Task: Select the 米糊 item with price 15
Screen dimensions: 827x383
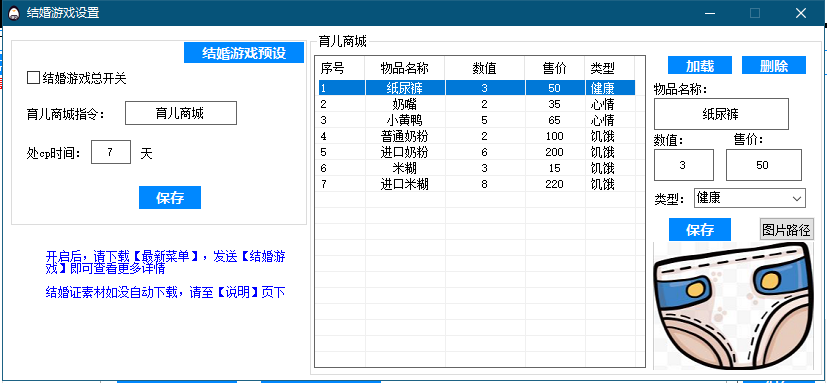Action: click(x=476, y=168)
